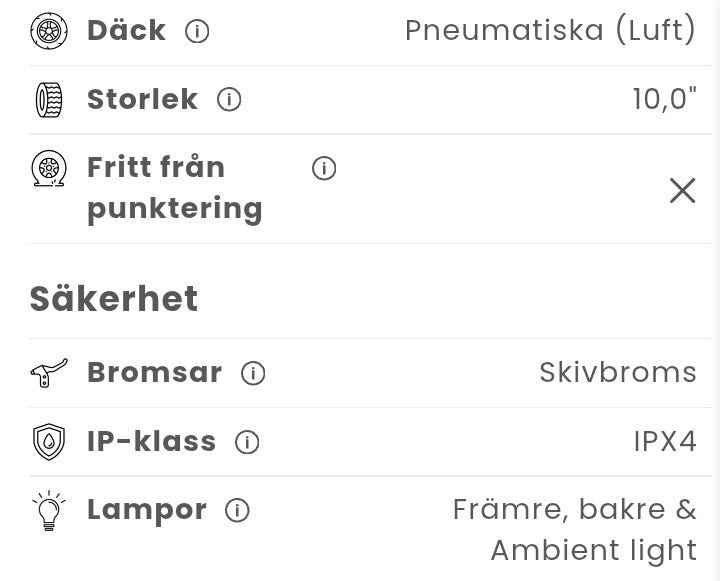The image size is (720, 581).
Task: Click the Säkerhet section heading
Action: click(x=114, y=299)
